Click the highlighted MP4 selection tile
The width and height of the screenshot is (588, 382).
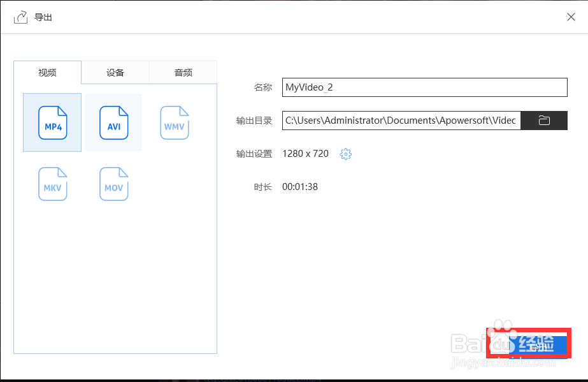[52, 122]
